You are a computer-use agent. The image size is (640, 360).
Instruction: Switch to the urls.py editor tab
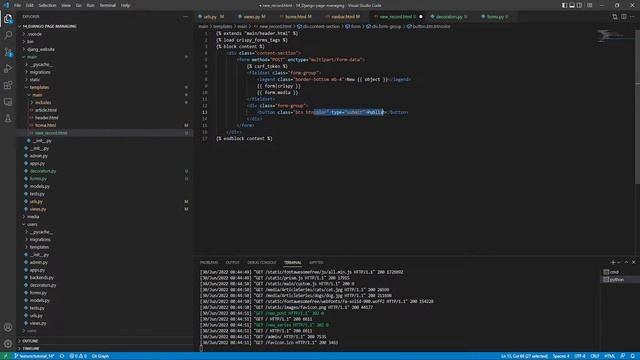[212, 17]
